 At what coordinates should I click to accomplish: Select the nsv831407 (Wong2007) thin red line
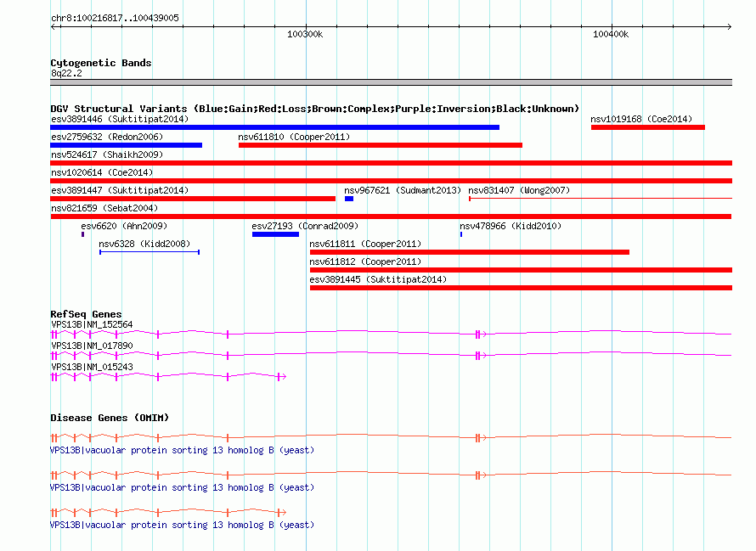click(x=601, y=198)
